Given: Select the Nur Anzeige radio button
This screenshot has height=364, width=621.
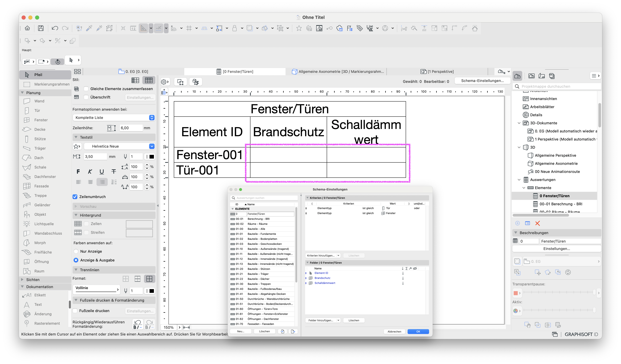Looking at the screenshot, I should click(76, 251).
